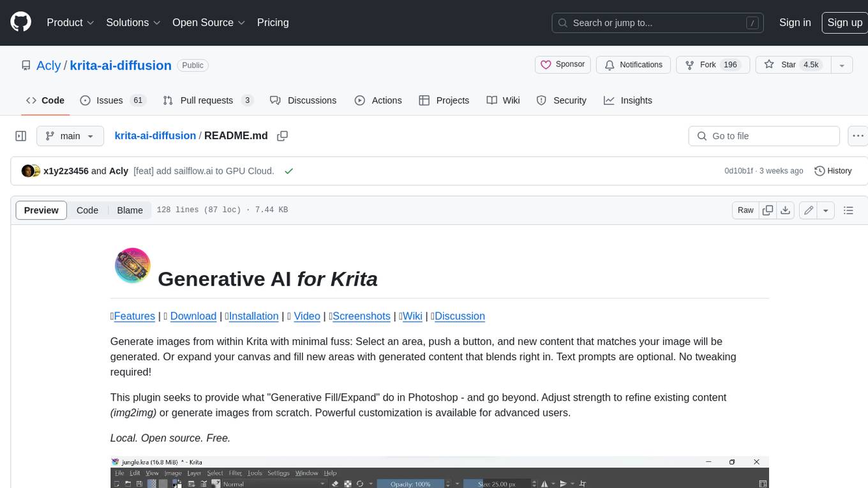Sponsor the project with the heart button
Screen dimensions: 868x488
click(562, 65)
